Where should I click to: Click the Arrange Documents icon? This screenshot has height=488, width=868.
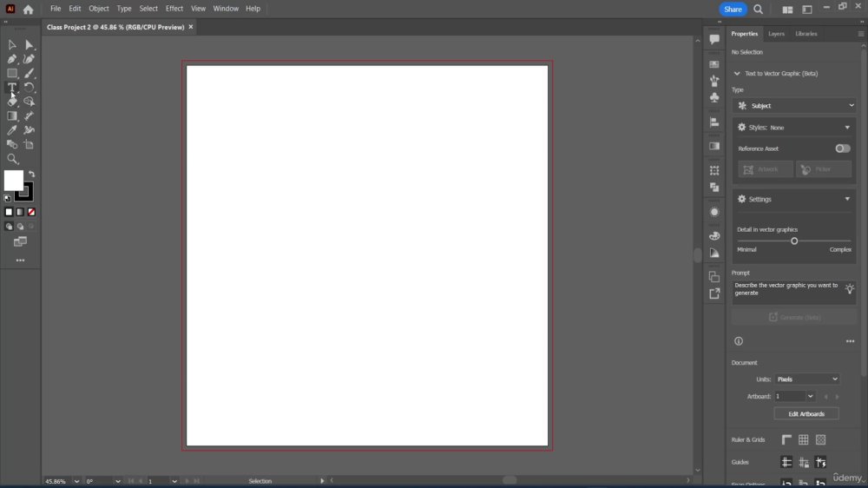click(787, 10)
